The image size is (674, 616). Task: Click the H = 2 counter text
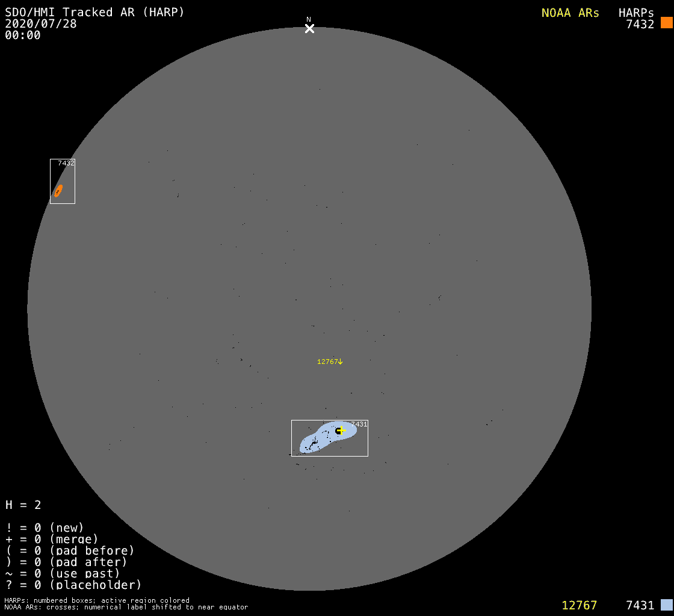[x=23, y=505]
